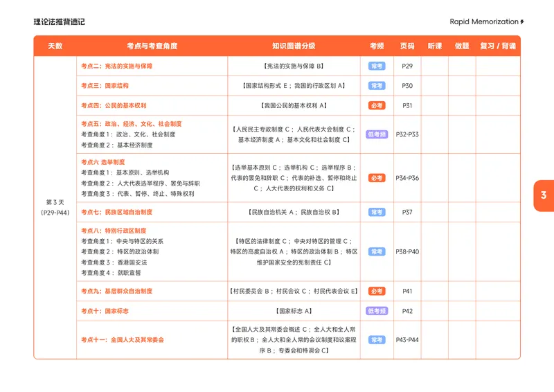Click 考点六 选举制度 heading

[x=102, y=162]
